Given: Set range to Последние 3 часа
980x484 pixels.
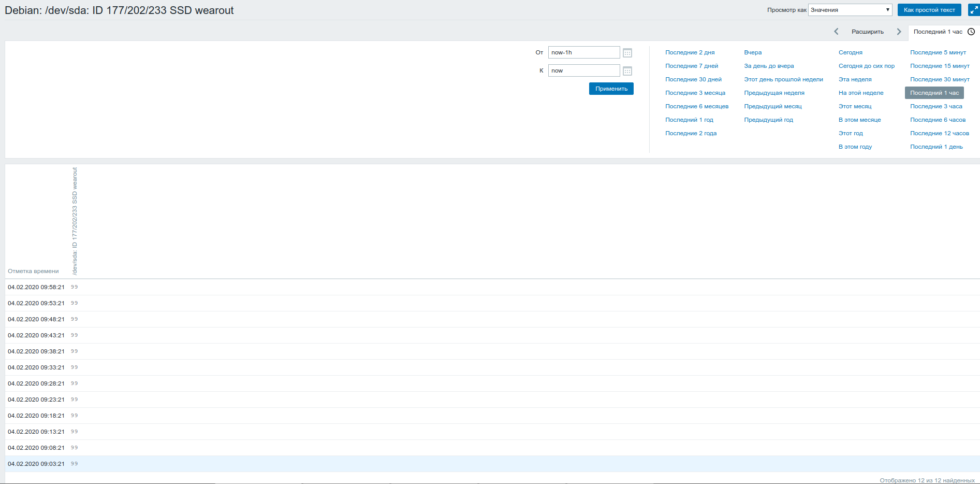Looking at the screenshot, I should (936, 106).
